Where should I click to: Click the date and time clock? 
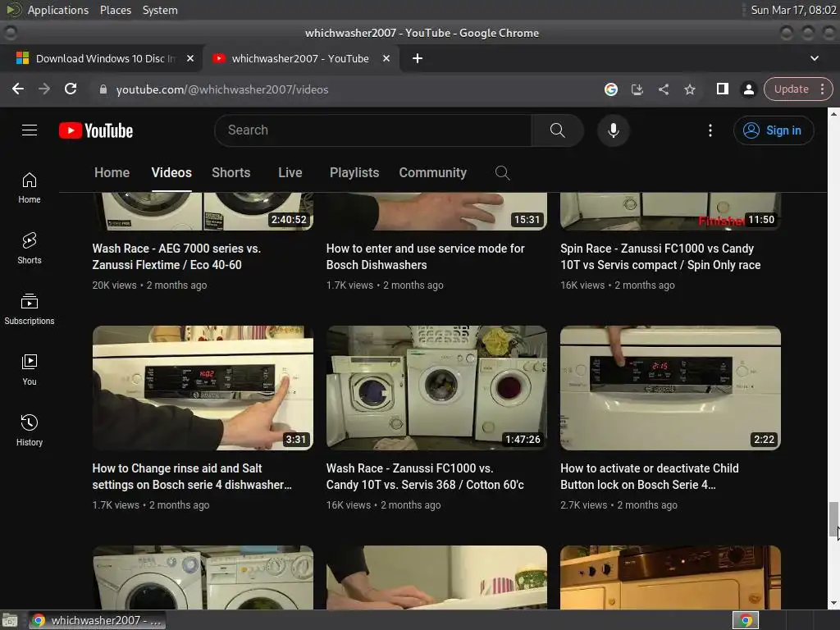[x=793, y=10]
